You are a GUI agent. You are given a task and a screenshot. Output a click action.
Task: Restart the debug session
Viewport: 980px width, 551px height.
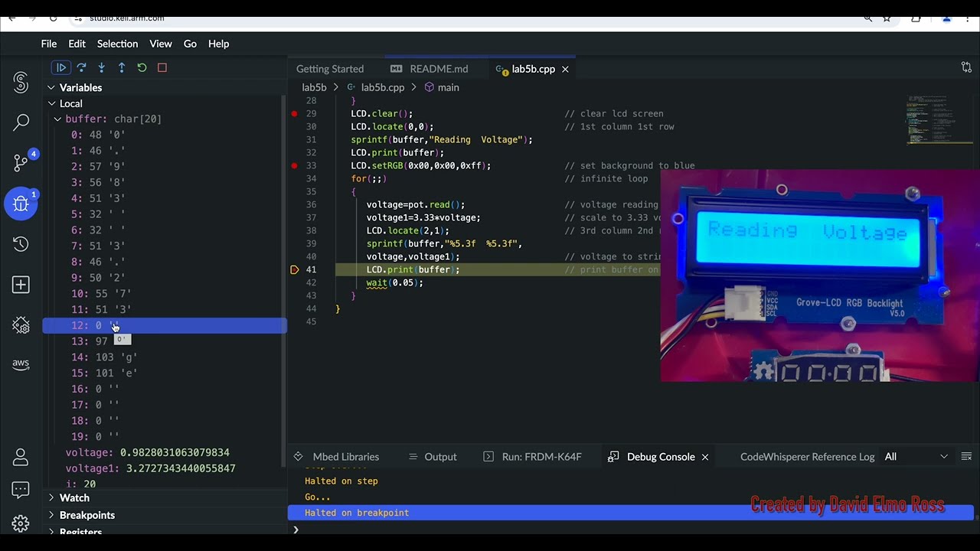pyautogui.click(x=142, y=67)
